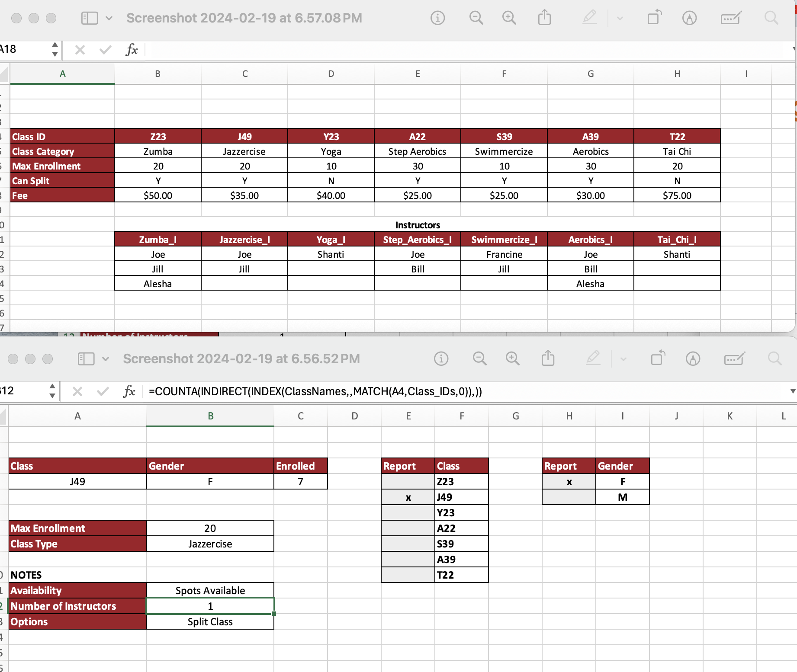Screen dimensions: 797x672
Task: Rotate the image in top Preview window
Action: (654, 17)
